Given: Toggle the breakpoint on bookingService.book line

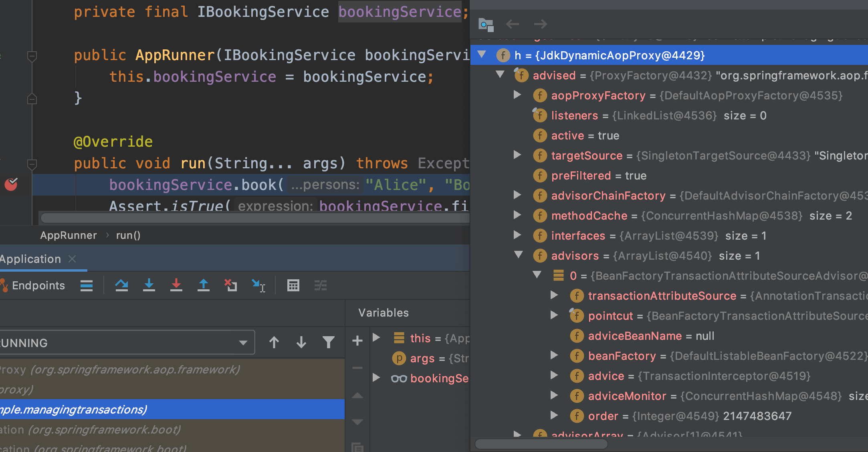Looking at the screenshot, I should (x=11, y=184).
